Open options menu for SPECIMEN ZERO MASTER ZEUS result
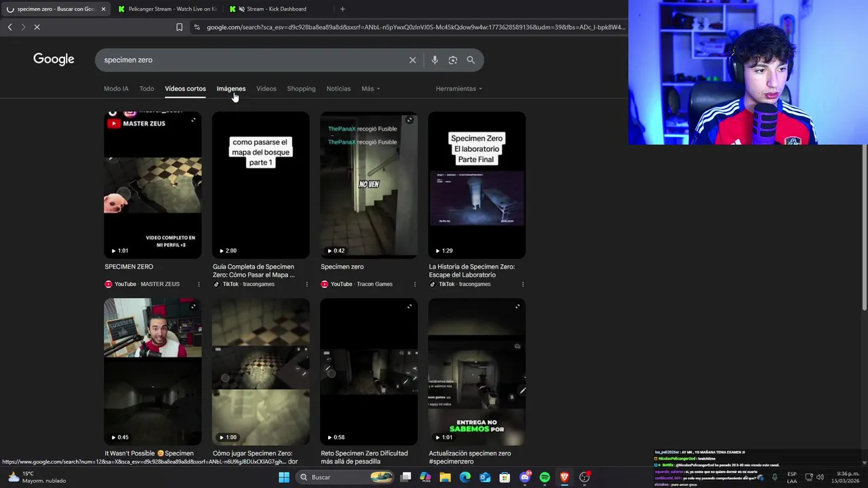 pos(199,284)
